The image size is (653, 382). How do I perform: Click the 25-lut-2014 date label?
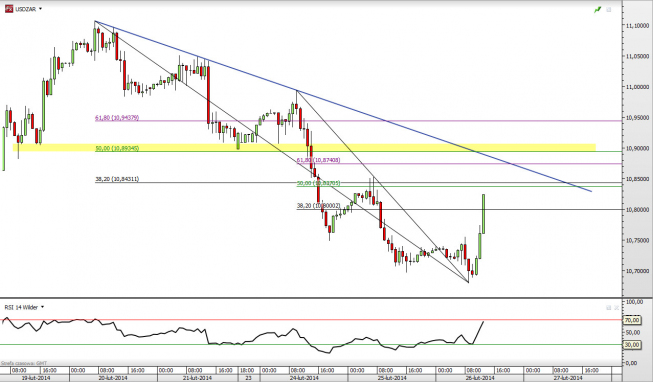tap(392, 378)
